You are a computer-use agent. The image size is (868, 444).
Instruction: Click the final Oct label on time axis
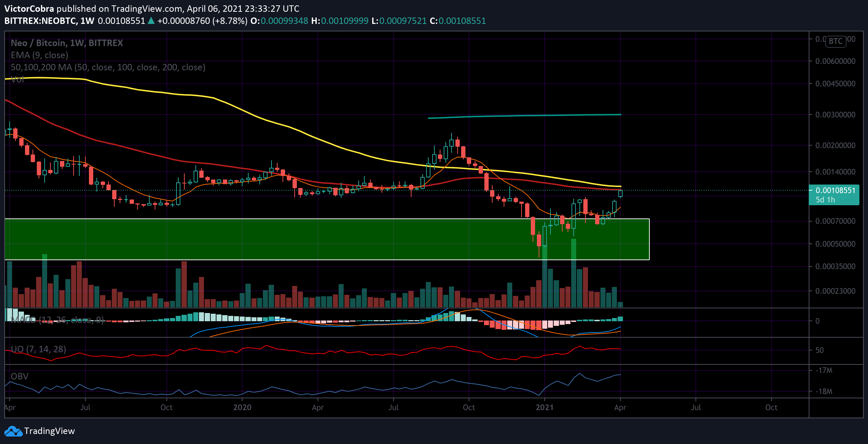click(x=771, y=407)
